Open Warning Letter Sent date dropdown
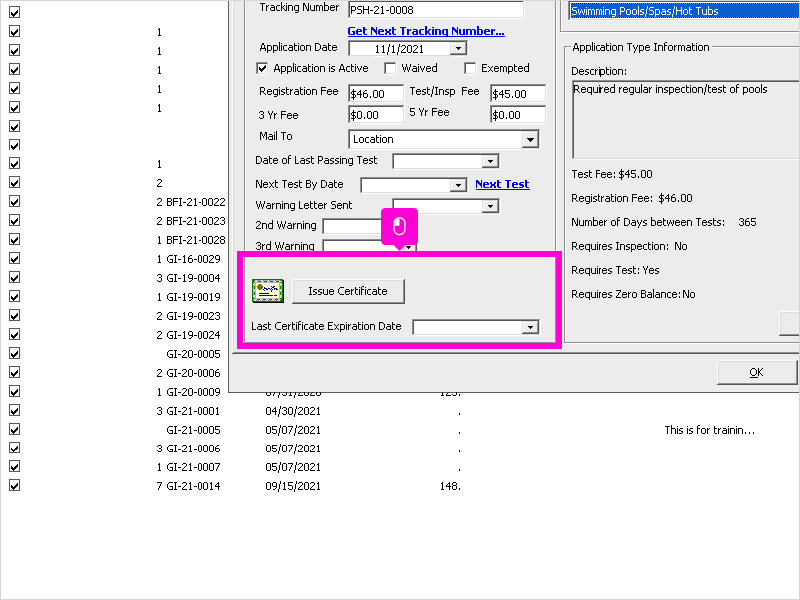This screenshot has height=600, width=800. pos(490,206)
